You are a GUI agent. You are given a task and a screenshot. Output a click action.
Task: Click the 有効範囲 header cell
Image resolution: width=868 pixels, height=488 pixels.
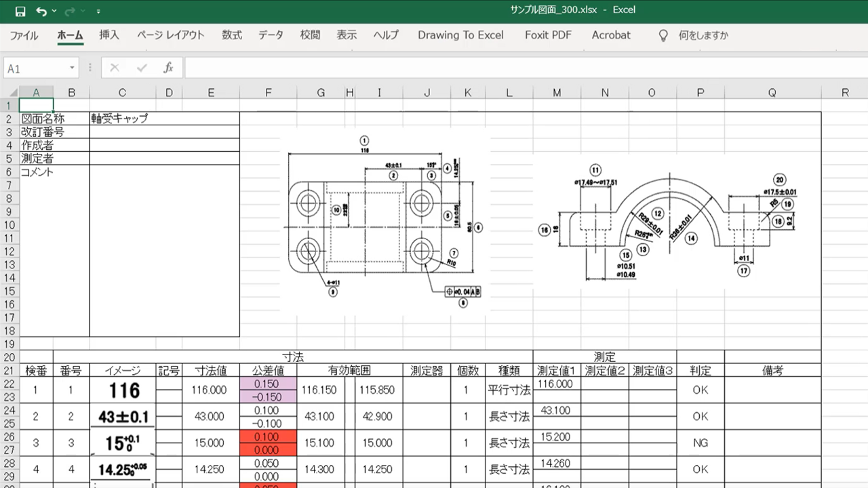coord(350,370)
